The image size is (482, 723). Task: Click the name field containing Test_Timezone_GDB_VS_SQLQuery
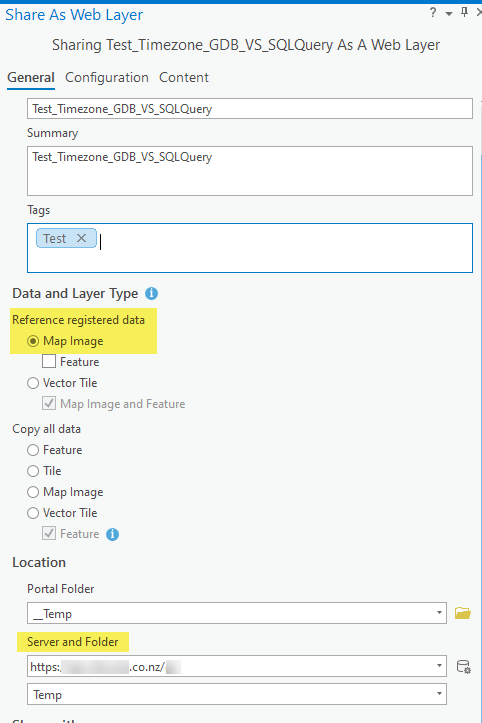(x=250, y=108)
